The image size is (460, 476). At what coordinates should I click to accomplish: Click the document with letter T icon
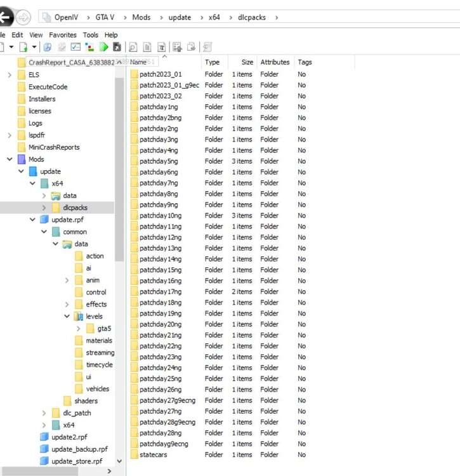[x=161, y=47]
